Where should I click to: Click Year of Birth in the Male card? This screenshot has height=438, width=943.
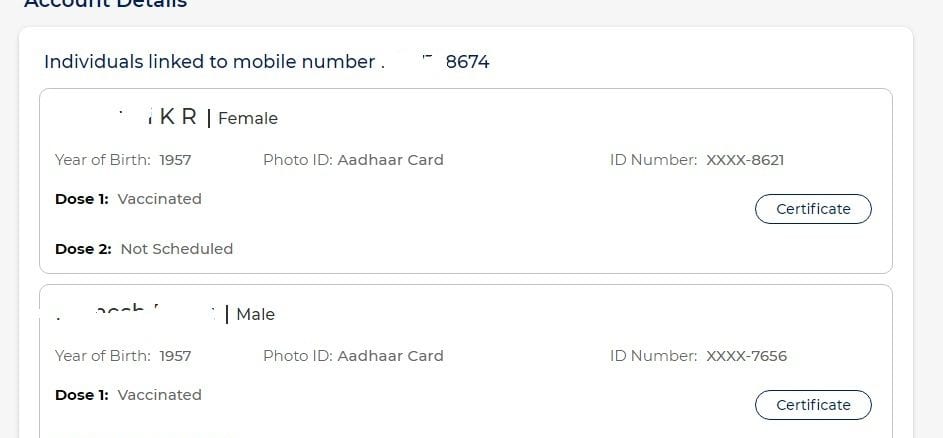click(123, 356)
